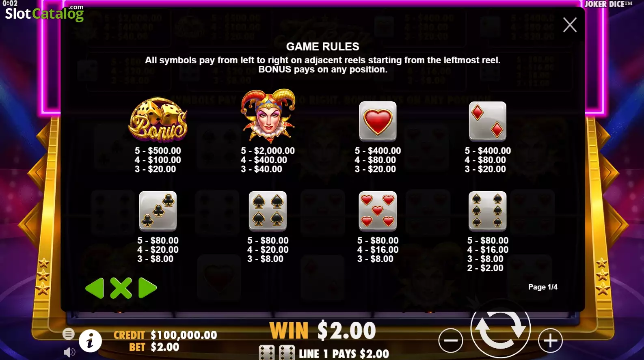Click the Page 1/4 indicator
The height and width of the screenshot is (360, 644).
(542, 287)
